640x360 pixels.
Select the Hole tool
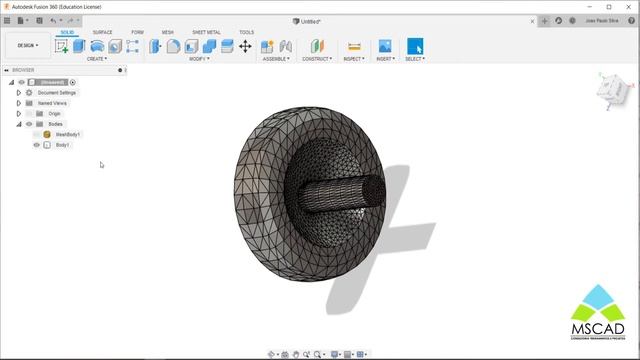115,46
